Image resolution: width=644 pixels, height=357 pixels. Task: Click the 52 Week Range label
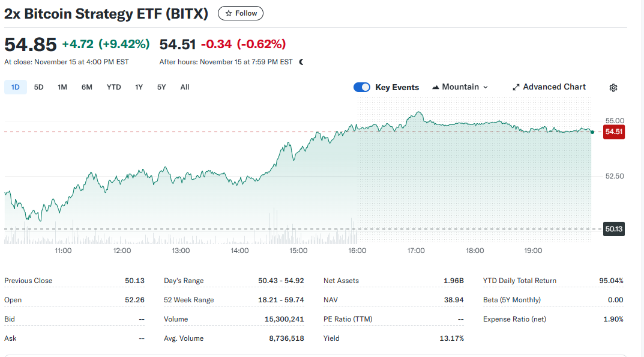[189, 300]
